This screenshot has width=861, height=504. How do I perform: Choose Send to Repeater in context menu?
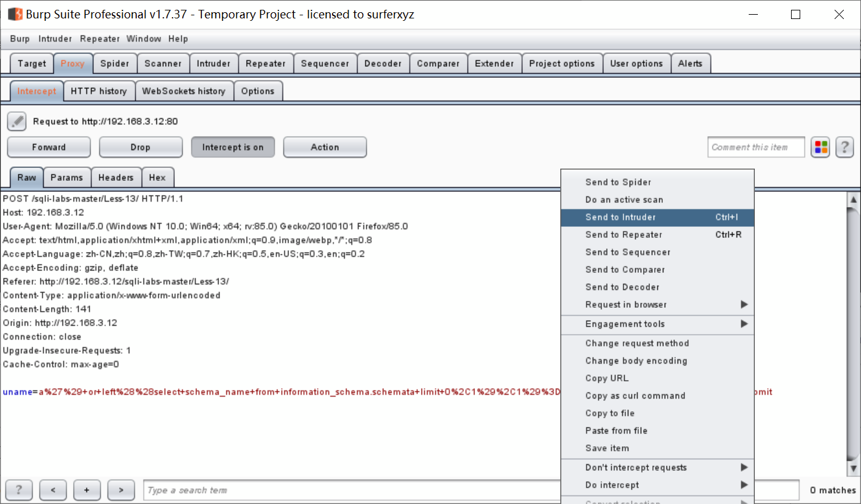(x=657, y=235)
